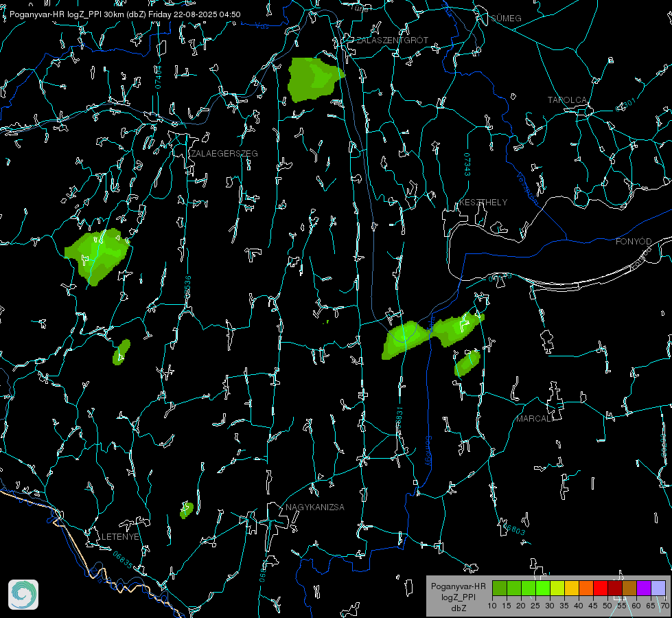
Task: Click the 07343 road number label
Action: click(467, 164)
